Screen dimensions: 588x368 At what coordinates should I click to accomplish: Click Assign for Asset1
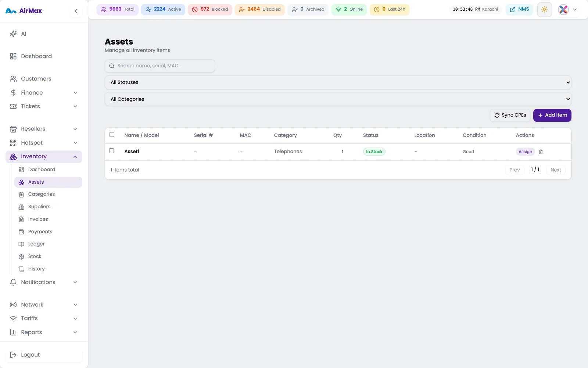(x=525, y=152)
